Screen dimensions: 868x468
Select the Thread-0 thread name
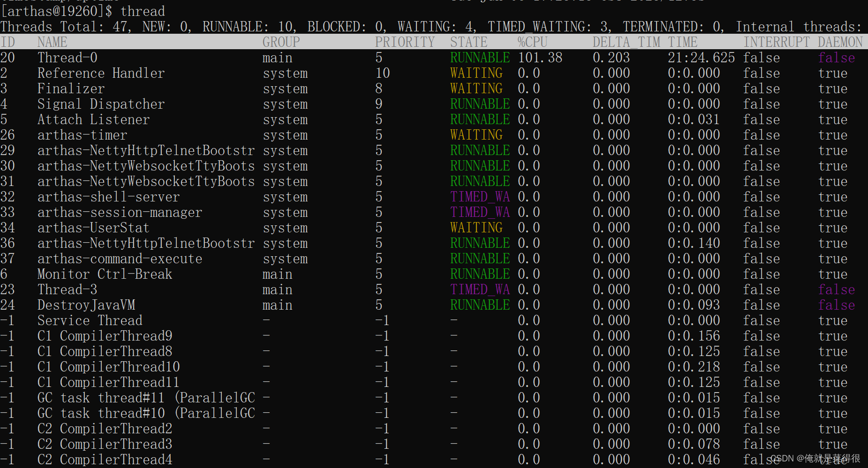(x=68, y=58)
